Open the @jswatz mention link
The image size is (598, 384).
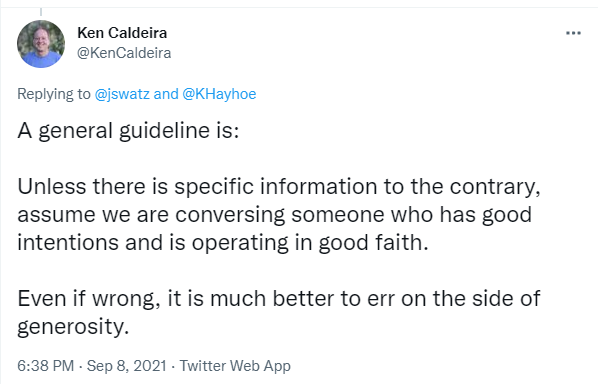(x=122, y=94)
